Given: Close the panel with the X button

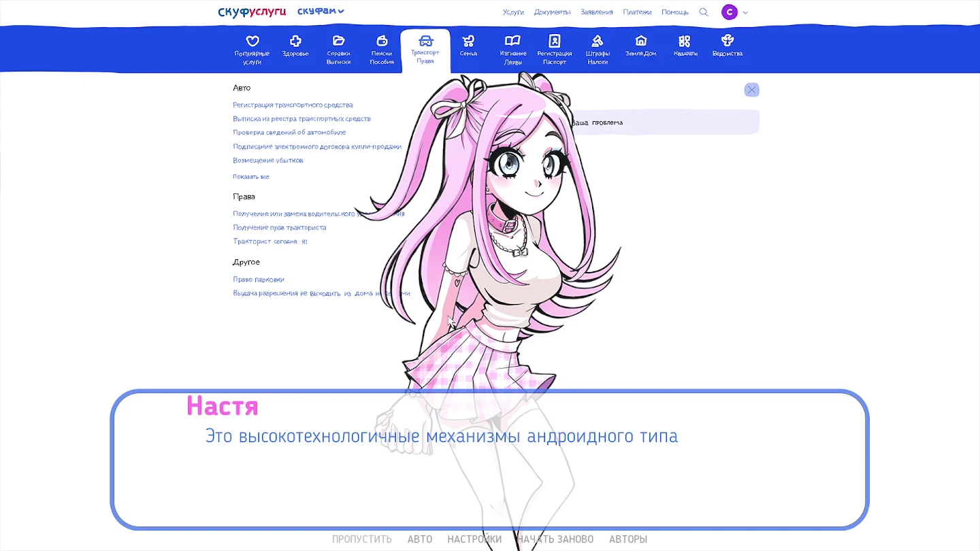Looking at the screenshot, I should pos(751,90).
